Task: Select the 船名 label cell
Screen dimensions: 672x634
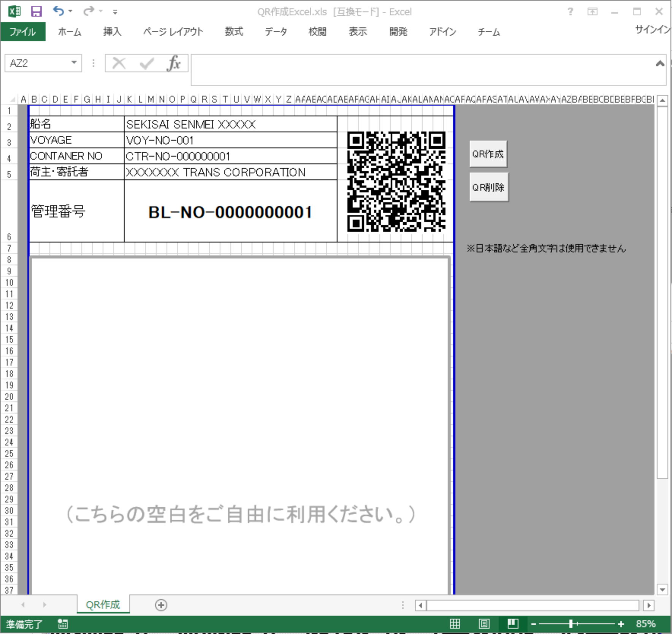Action: (77, 124)
